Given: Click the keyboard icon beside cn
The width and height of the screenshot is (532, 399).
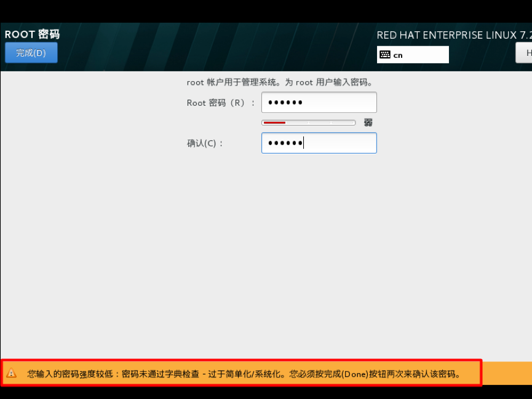Looking at the screenshot, I should (385, 55).
